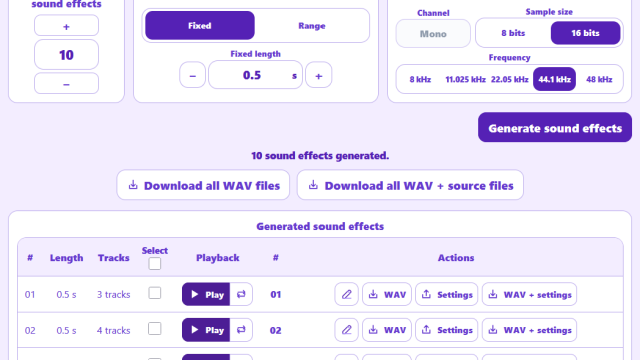Select the Mono channel option
This screenshot has height=360, width=640.
tap(433, 34)
